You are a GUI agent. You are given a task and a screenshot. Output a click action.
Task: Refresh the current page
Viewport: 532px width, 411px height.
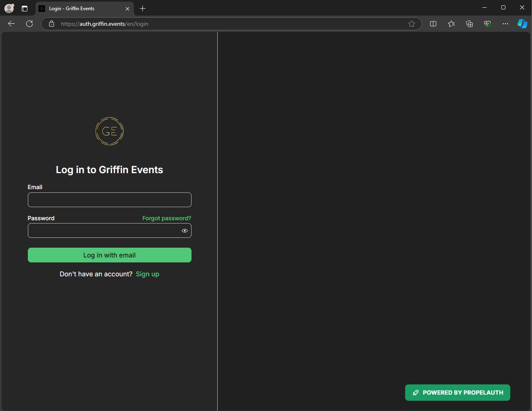point(29,24)
